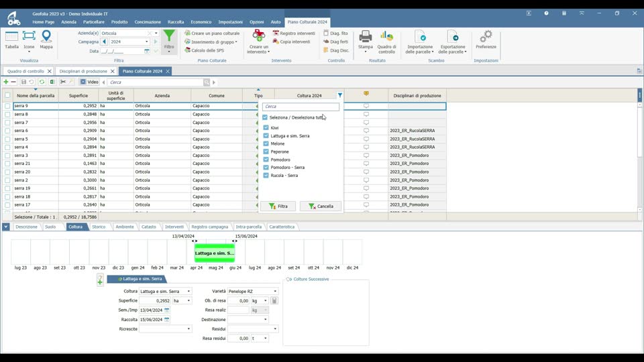Switch to Icone view
The height and width of the screenshot is (362, 644).
click(29, 40)
